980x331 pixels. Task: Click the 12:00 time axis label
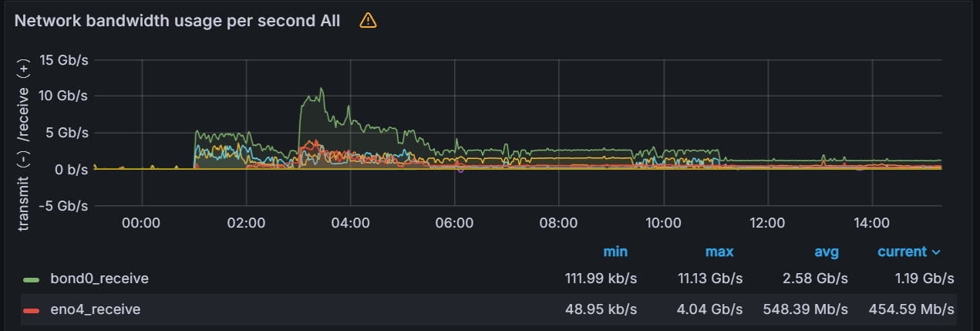tap(767, 224)
